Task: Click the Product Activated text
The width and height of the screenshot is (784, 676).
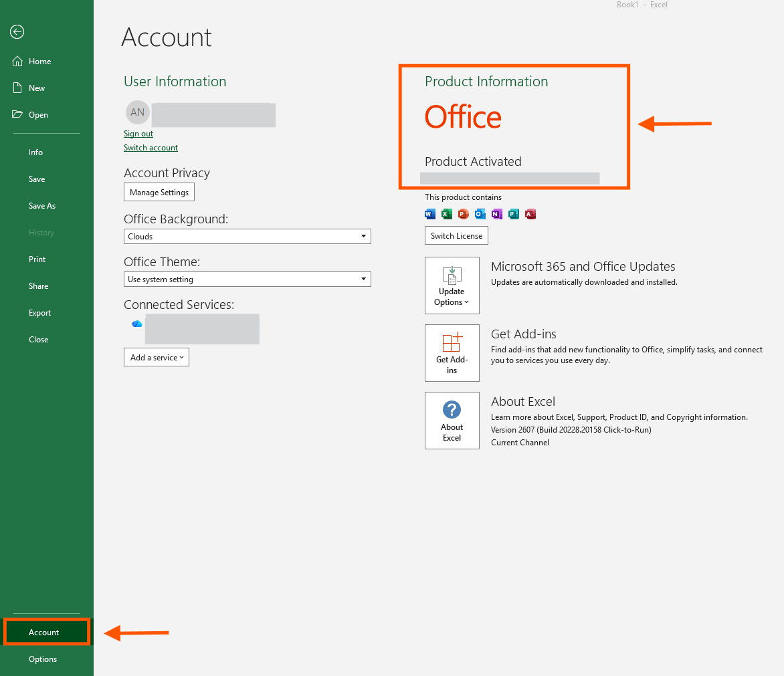Action: pyautogui.click(x=473, y=161)
